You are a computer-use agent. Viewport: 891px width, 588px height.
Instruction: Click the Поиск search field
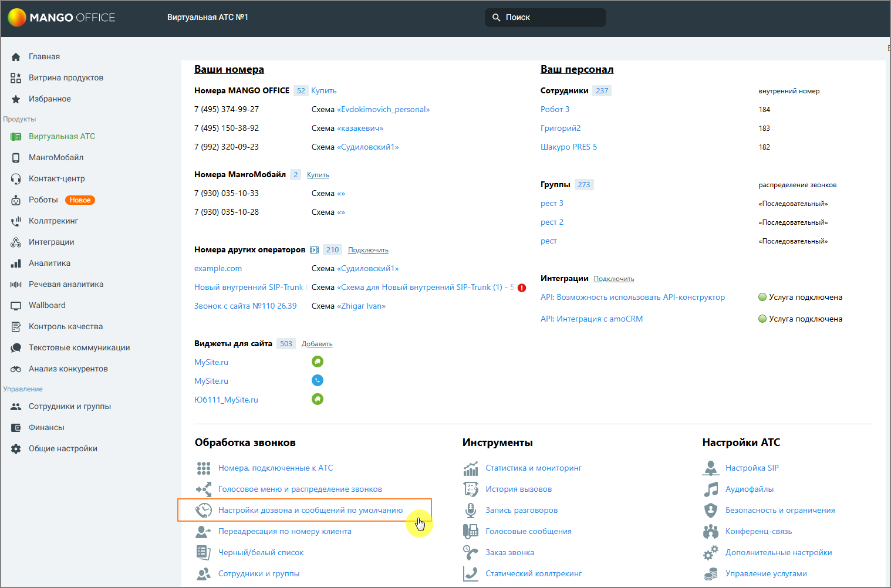coord(546,18)
